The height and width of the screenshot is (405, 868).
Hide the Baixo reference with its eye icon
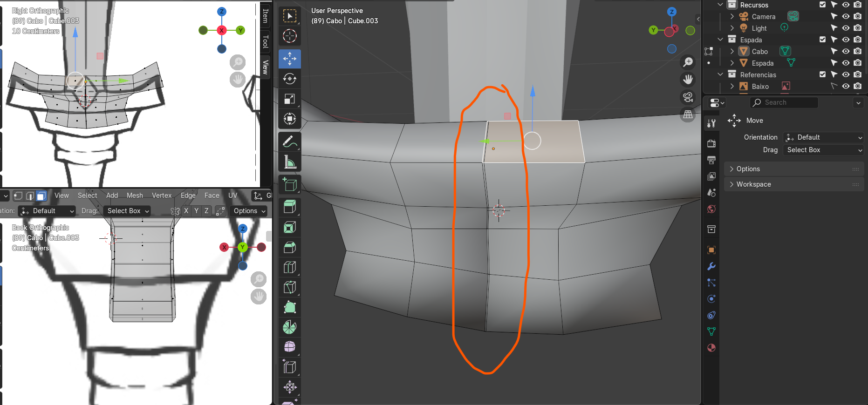(x=846, y=86)
